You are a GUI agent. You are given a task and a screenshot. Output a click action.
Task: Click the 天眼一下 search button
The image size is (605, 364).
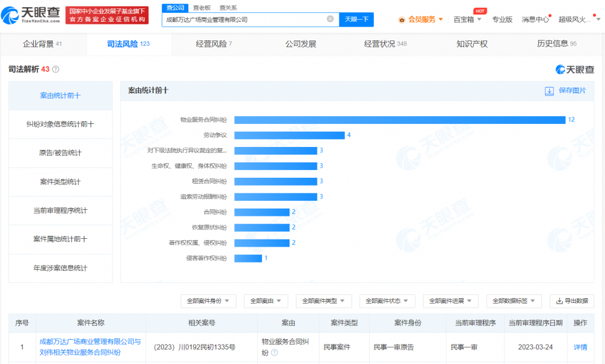356,19
